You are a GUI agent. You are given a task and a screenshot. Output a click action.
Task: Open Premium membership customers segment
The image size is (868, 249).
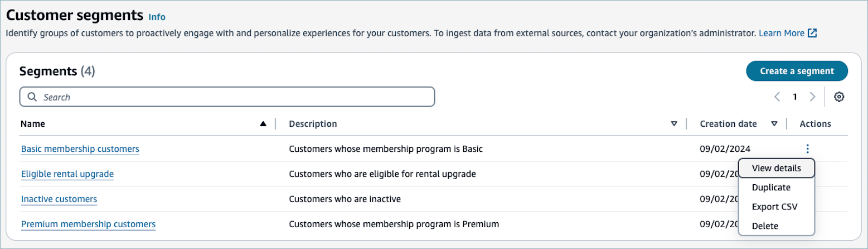pyautogui.click(x=88, y=224)
